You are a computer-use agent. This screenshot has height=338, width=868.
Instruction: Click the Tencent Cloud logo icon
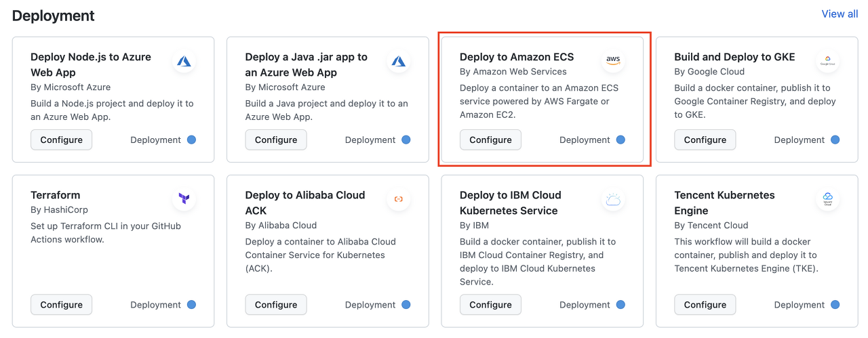pos(828,199)
